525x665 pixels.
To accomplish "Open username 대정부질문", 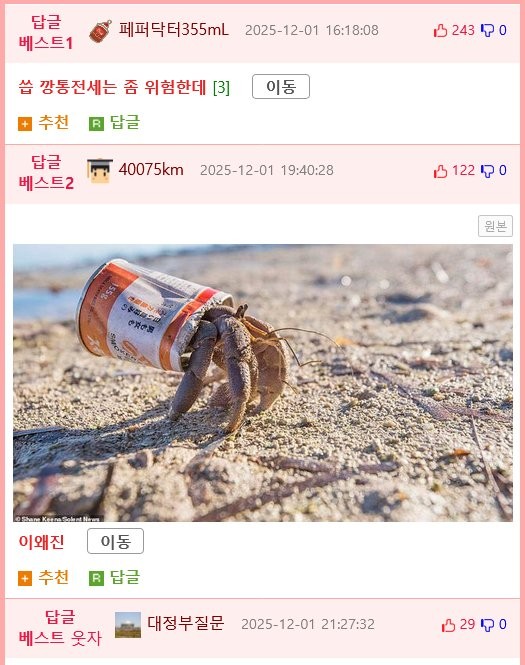I will (185, 623).
